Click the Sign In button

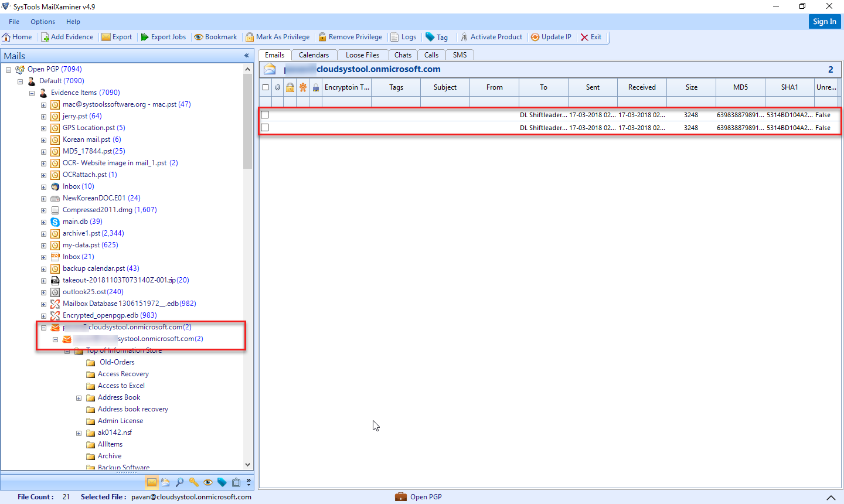825,21
